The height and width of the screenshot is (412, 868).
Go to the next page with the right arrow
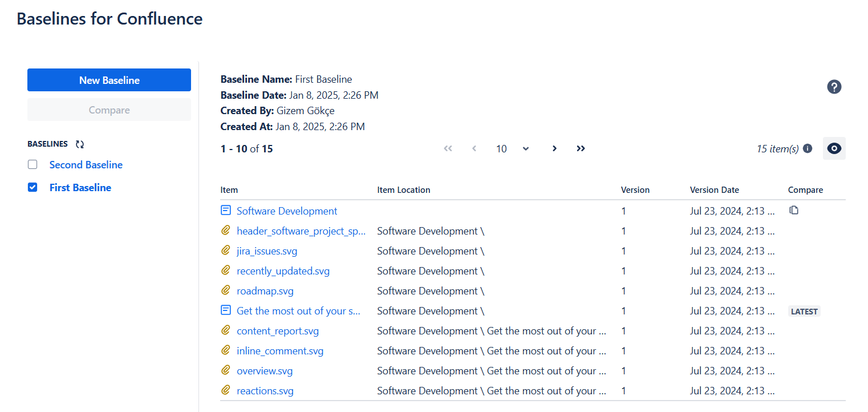pyautogui.click(x=554, y=148)
